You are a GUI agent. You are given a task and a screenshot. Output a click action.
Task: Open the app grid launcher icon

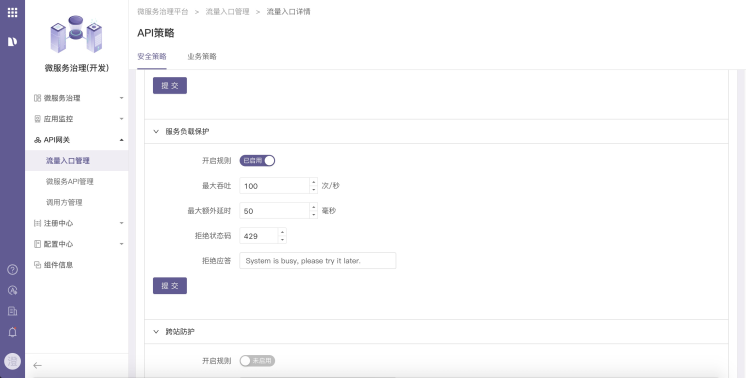[x=12, y=12]
